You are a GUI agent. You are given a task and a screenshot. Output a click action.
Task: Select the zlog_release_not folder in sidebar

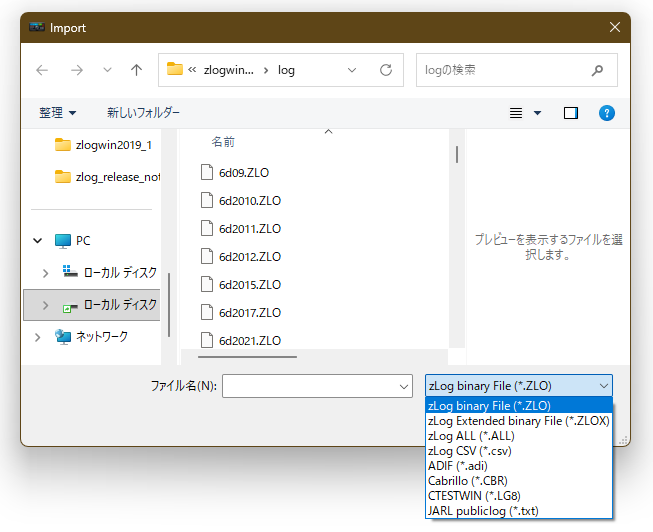click(107, 177)
